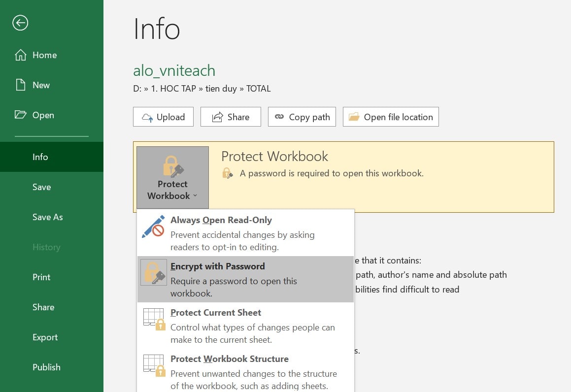Click the 'Info' page title

tap(157, 29)
